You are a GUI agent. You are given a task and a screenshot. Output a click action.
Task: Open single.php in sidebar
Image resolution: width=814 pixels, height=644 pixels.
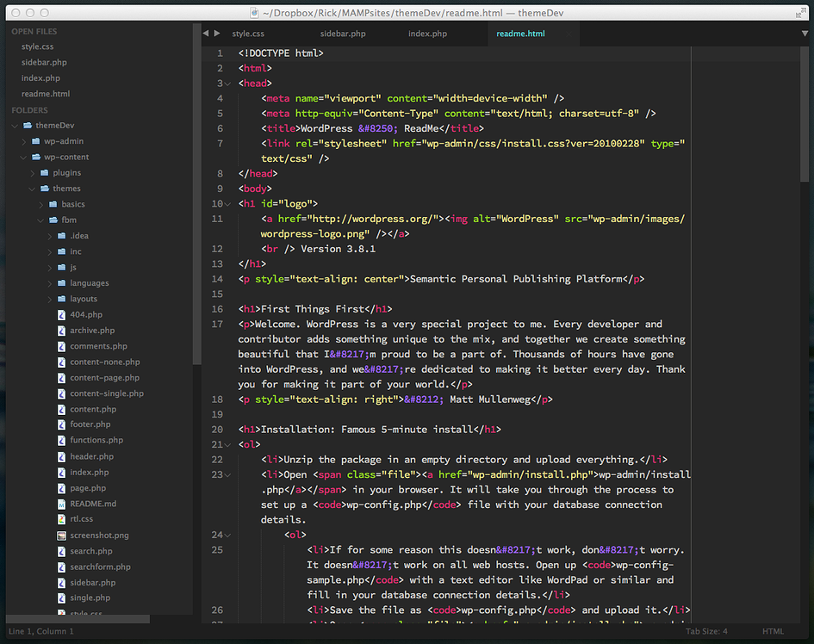90,598
